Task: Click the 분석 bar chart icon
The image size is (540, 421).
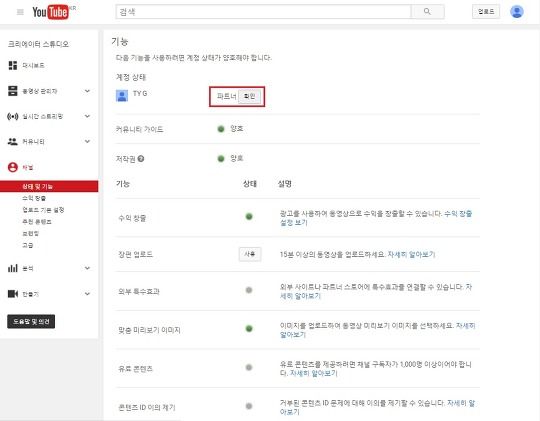Action: [13, 268]
